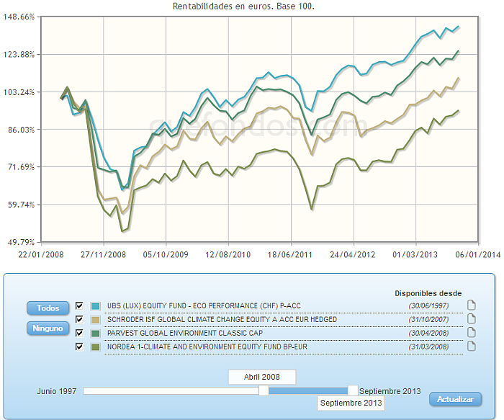Uncheck the Nordea 1-Climate fund checkbox
This screenshot has width=504, height=420.
(79, 347)
